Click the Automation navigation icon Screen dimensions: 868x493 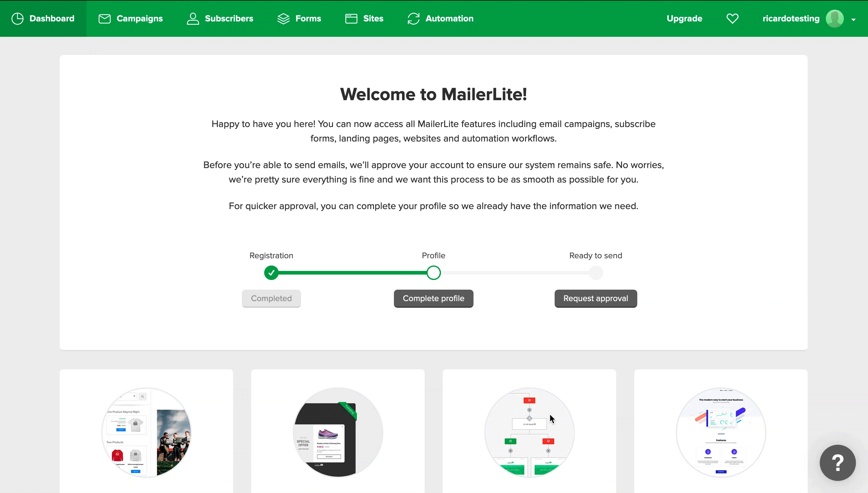(413, 18)
